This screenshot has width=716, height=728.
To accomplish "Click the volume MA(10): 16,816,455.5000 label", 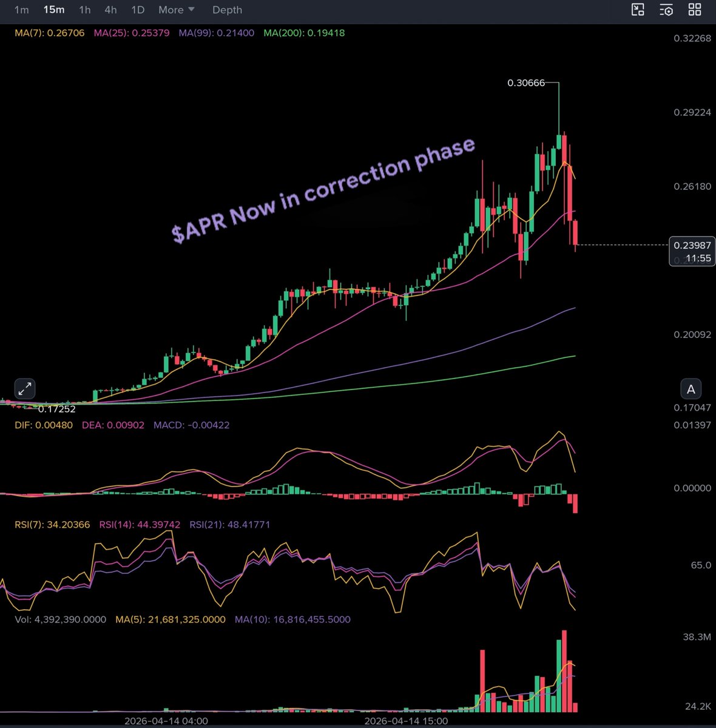I will (292, 620).
